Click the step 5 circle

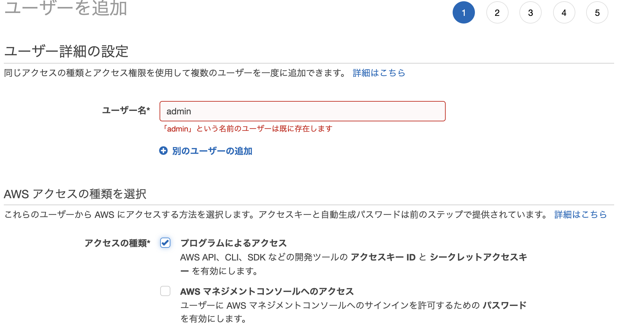coord(597,13)
